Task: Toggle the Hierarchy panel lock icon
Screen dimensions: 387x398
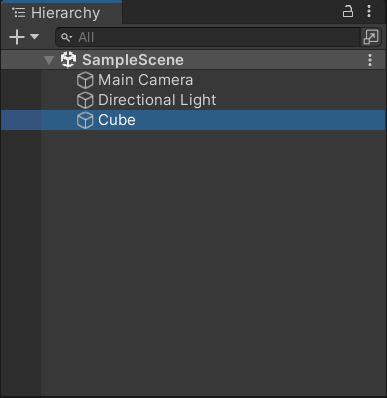Action: pos(348,11)
